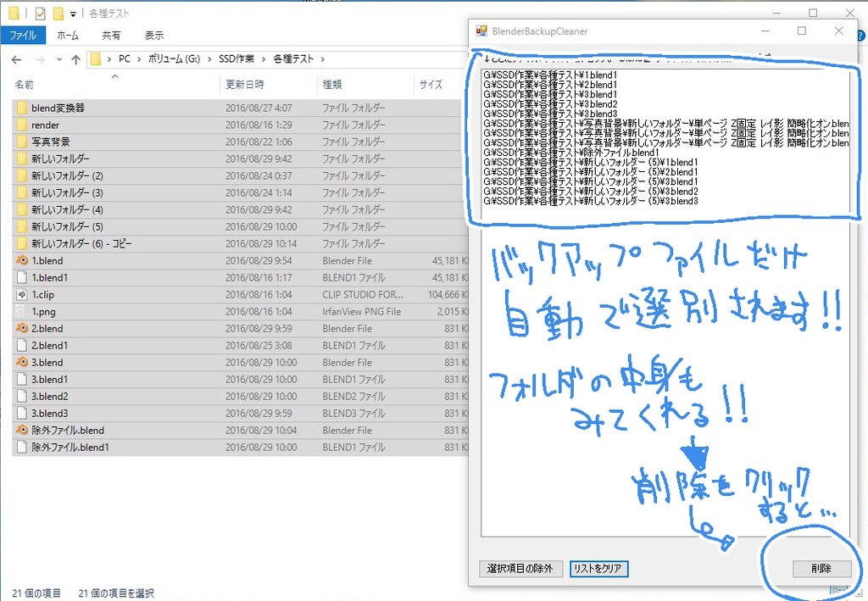The image size is (868, 601).
Task: Select list entry G:¥SSD作業¥各種テスト¥1.blend1
Action: [x=550, y=75]
